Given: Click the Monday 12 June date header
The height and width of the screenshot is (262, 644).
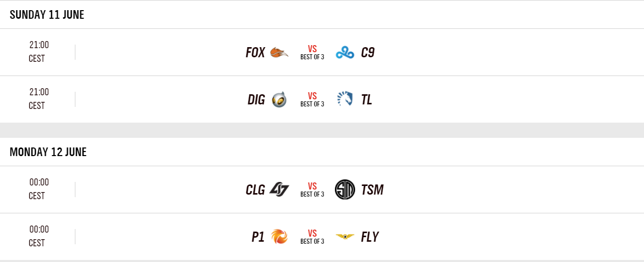Looking at the screenshot, I should pos(48,152).
